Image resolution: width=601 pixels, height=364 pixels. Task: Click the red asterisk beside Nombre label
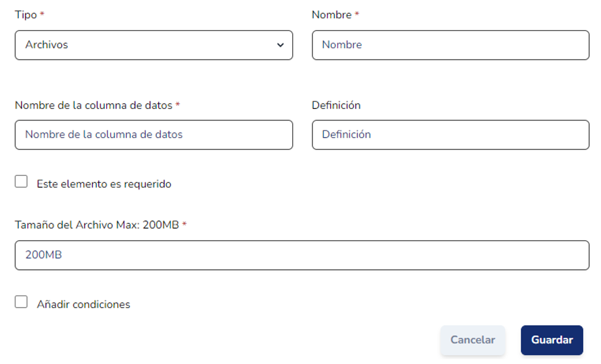357,15
